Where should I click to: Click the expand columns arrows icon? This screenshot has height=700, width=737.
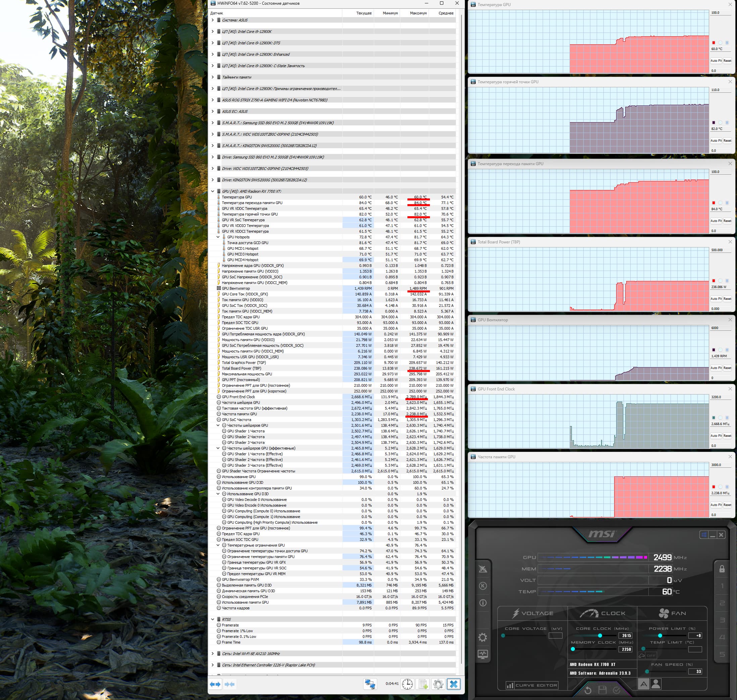coord(215,684)
